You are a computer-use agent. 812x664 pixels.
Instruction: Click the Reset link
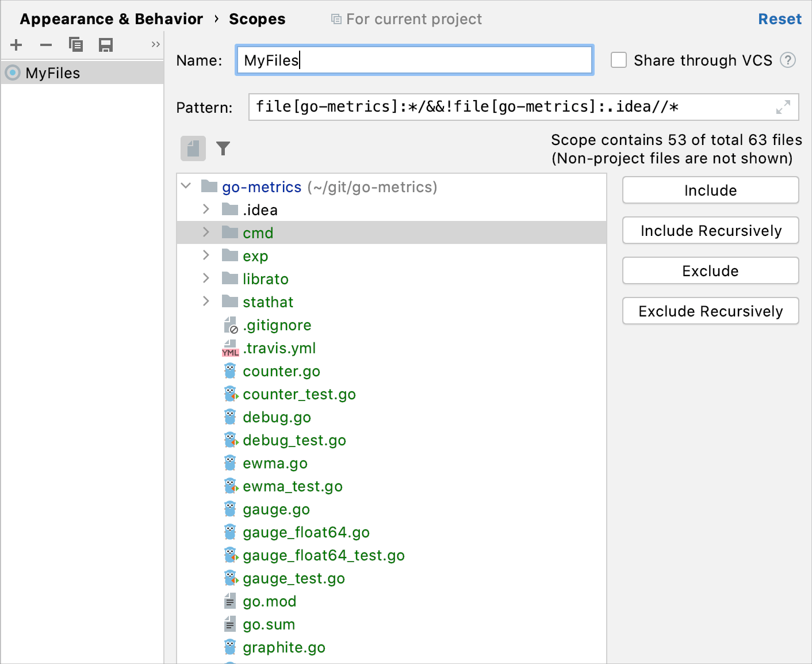[780, 18]
